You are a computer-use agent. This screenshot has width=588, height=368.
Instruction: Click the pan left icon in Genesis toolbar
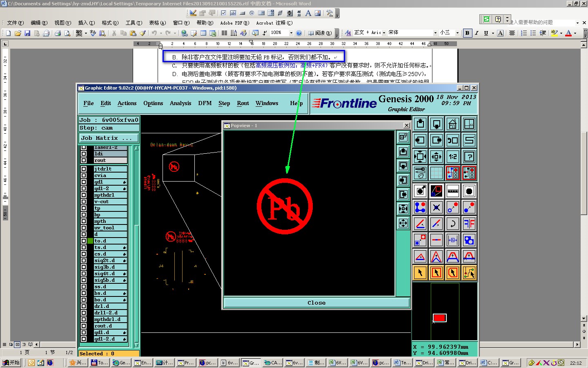coord(420,140)
